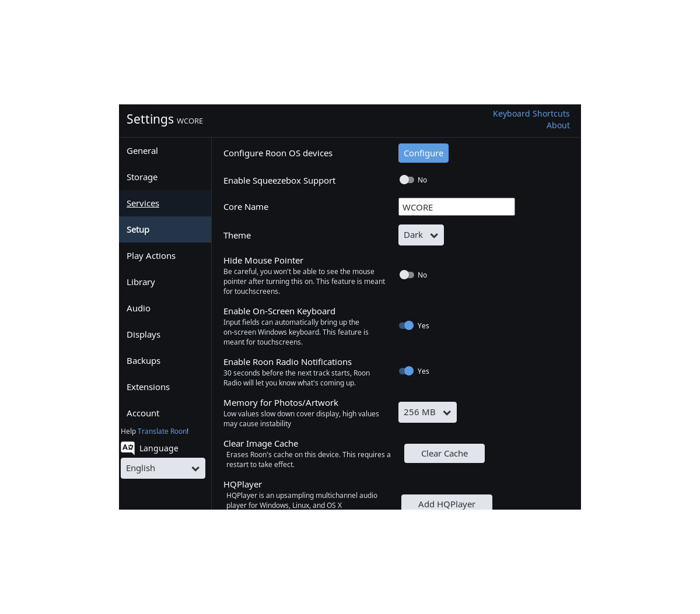Open Play Actions settings
Viewport: 700px width, 614px height.
[x=165, y=255]
